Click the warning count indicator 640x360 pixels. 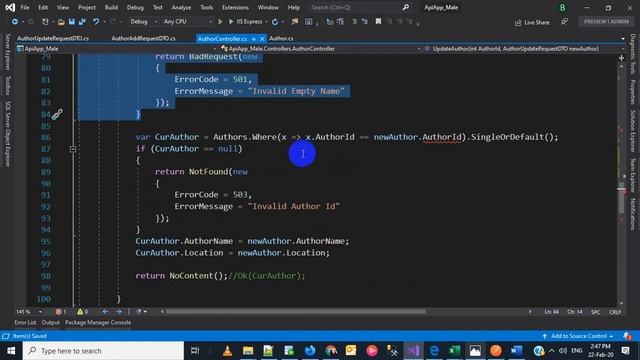pos(82,312)
